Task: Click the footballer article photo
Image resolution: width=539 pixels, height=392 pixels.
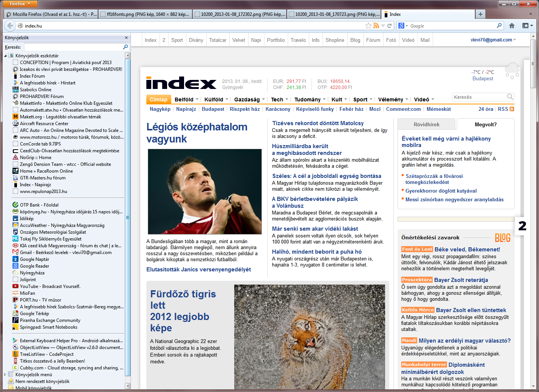Action: click(x=205, y=191)
